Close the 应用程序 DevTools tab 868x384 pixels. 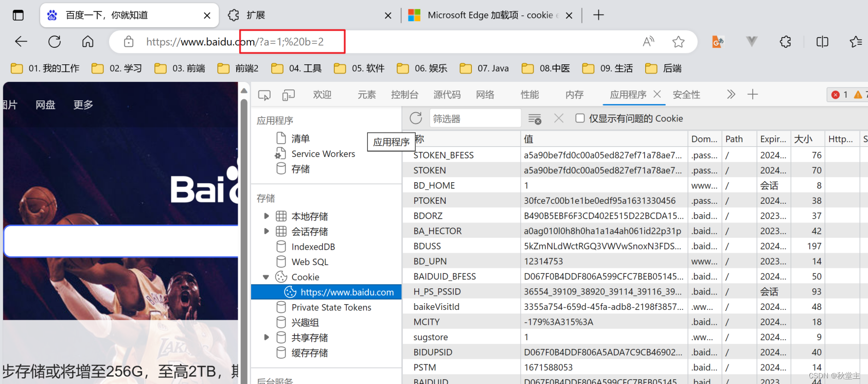pos(657,94)
